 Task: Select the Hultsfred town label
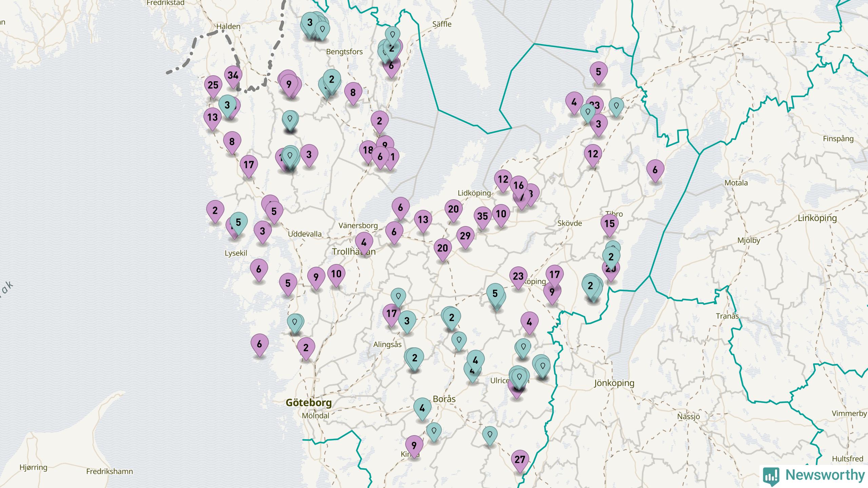tap(848, 459)
